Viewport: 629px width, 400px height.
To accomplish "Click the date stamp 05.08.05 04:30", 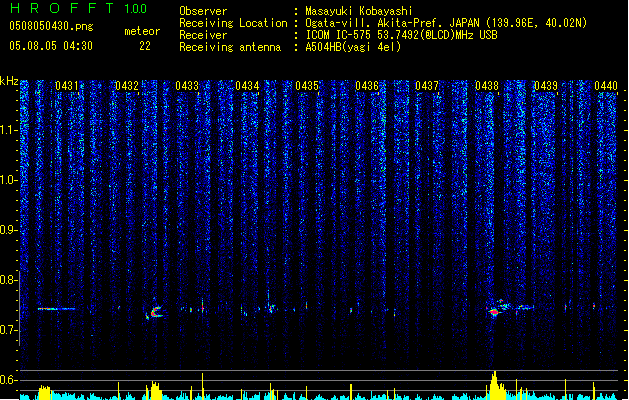I will coord(51,46).
